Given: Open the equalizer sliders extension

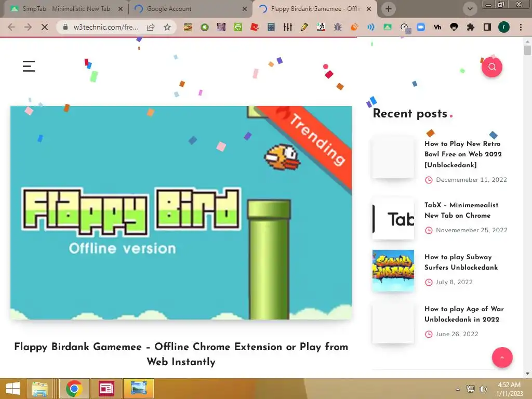Looking at the screenshot, I should [288, 27].
